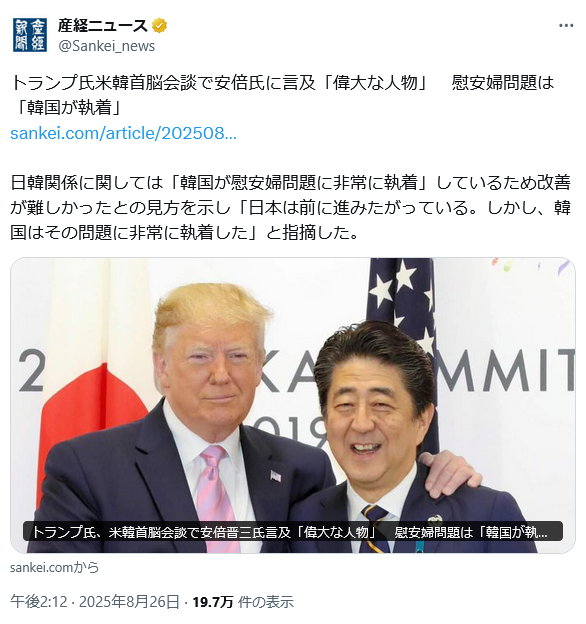Click the 2025年8月26日 date

coord(129,602)
